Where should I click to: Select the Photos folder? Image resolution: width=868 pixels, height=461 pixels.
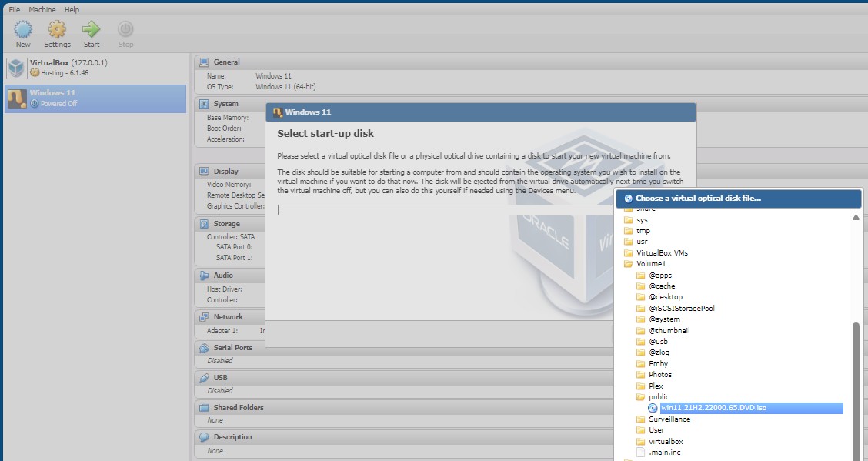(660, 375)
